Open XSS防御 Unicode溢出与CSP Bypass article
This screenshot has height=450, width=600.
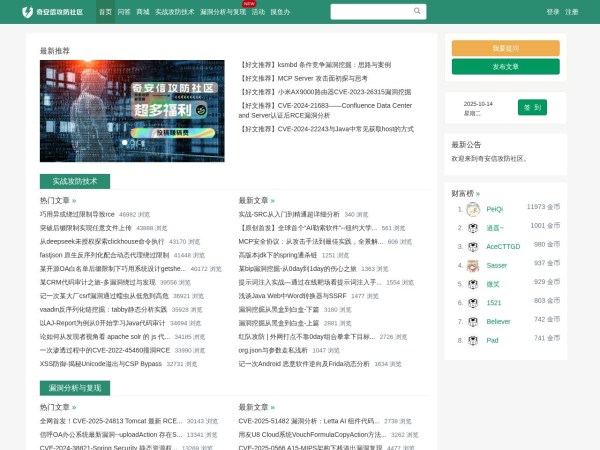coord(101,364)
